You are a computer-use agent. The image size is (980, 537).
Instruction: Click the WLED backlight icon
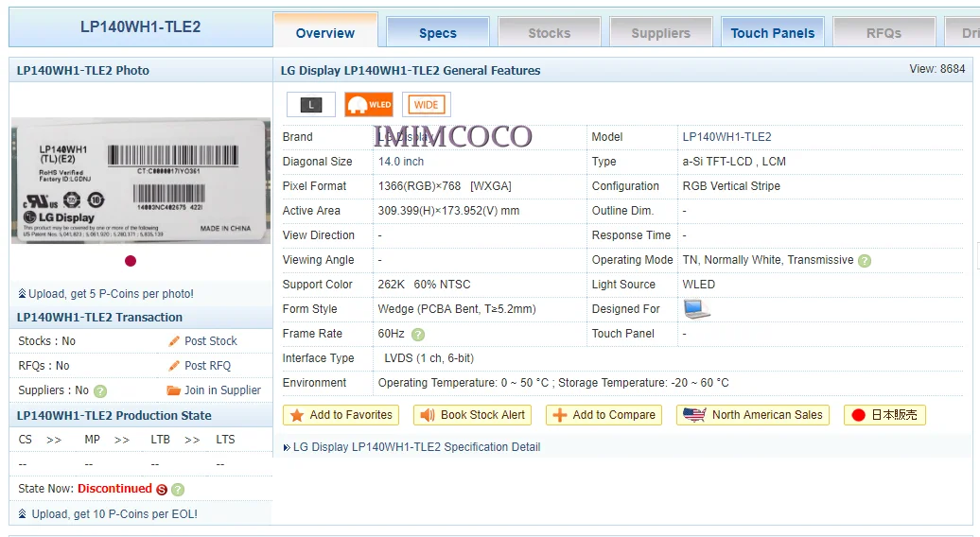tap(369, 104)
